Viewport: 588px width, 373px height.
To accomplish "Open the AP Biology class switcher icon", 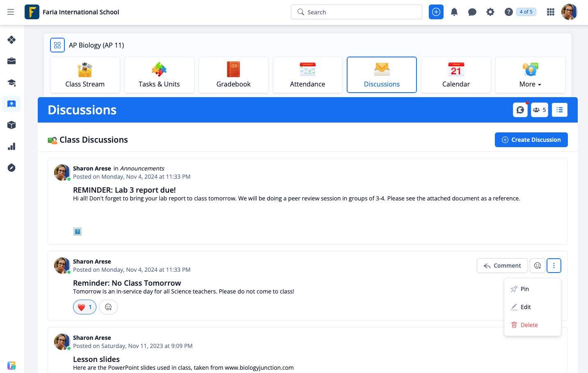I will [57, 45].
